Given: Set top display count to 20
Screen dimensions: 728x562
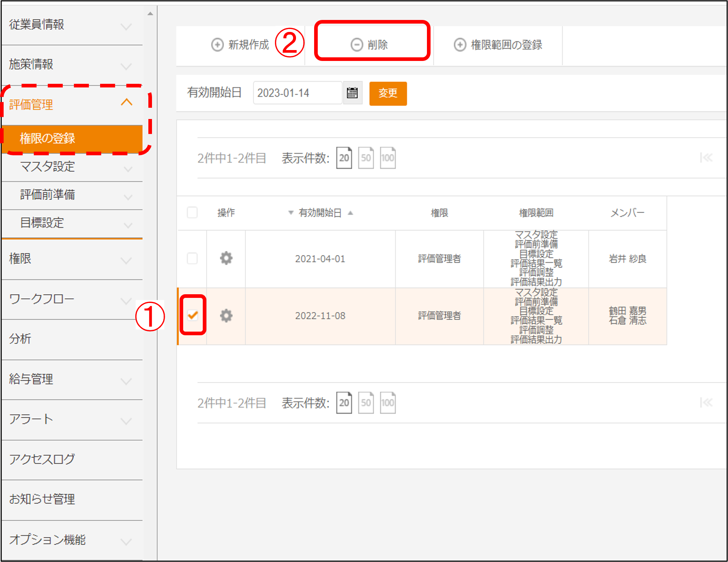Looking at the screenshot, I should pos(344,158).
